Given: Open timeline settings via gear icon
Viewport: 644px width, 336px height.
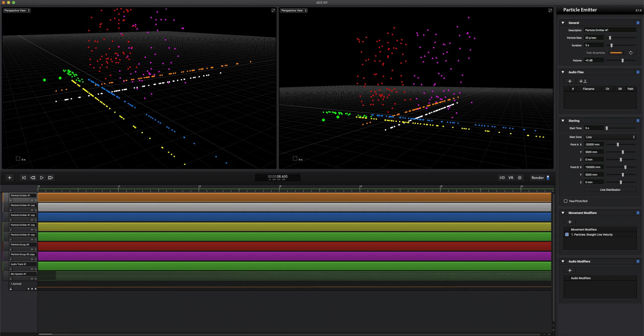Looking at the screenshot, I should tap(519, 177).
